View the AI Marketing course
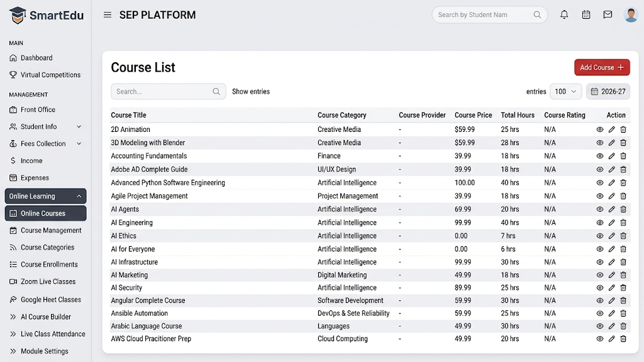The image size is (644, 362). coord(599,275)
